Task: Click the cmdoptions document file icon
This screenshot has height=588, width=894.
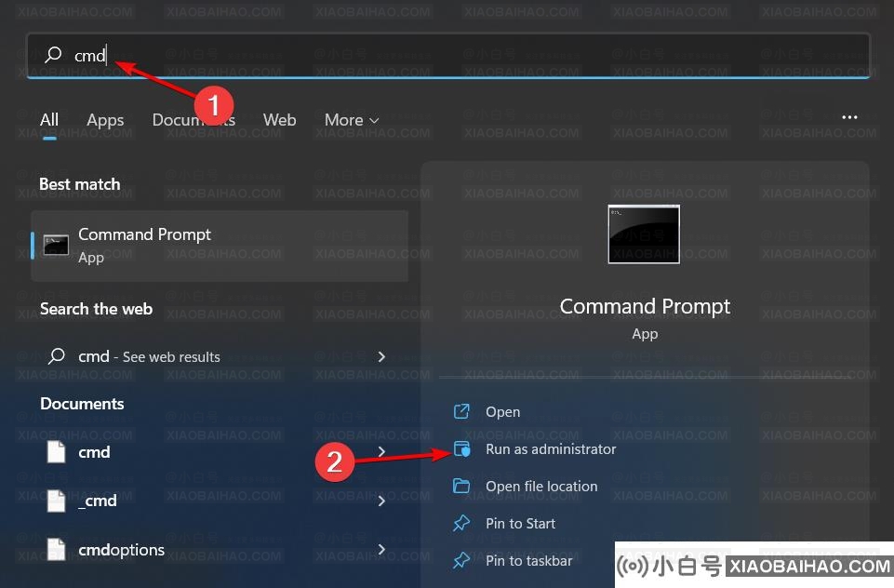Action: click(56, 549)
